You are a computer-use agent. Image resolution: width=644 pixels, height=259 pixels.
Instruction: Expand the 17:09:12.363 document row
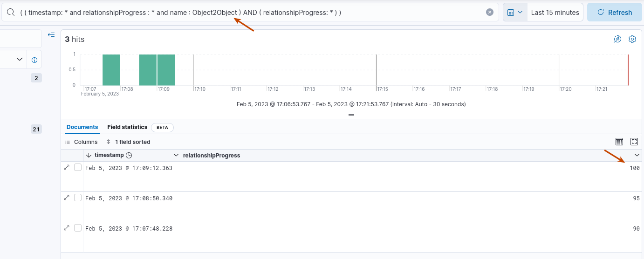pos(67,167)
